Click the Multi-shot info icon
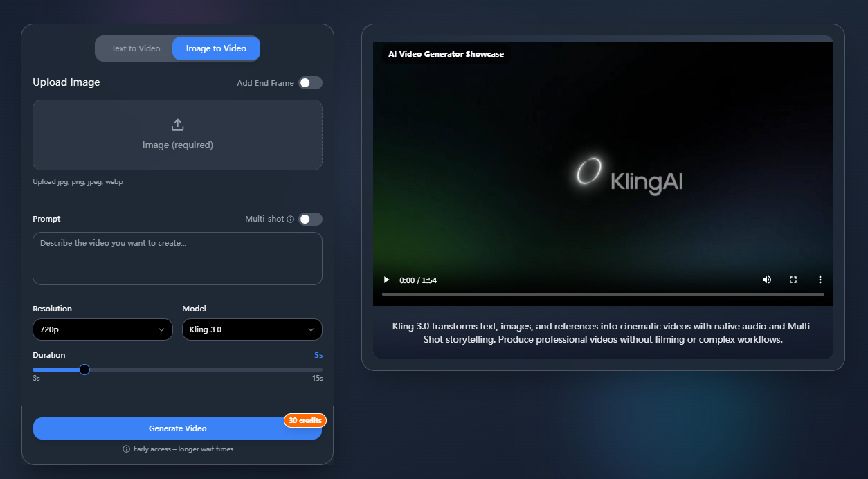Screen dimensions: 868x479 [x=291, y=219]
